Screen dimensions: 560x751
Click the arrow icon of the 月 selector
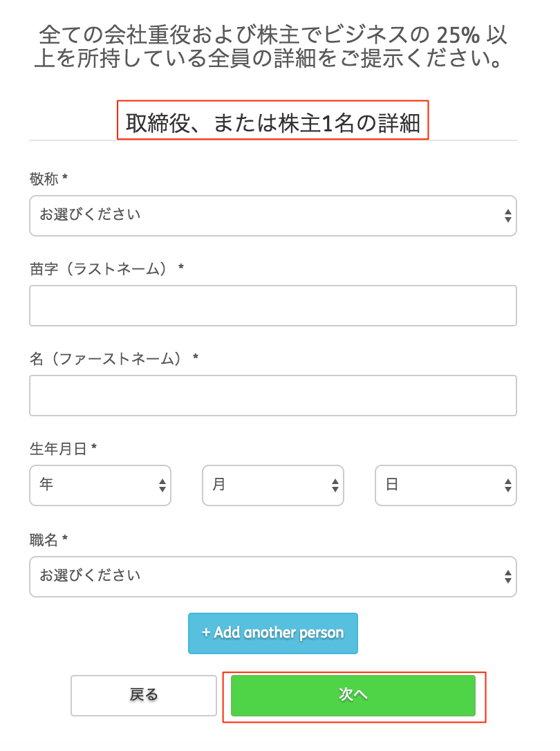[335, 485]
